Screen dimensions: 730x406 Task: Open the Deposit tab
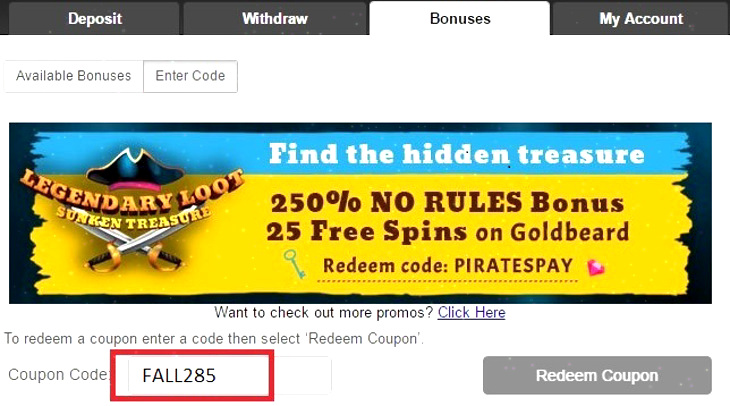pyautogui.click(x=94, y=18)
